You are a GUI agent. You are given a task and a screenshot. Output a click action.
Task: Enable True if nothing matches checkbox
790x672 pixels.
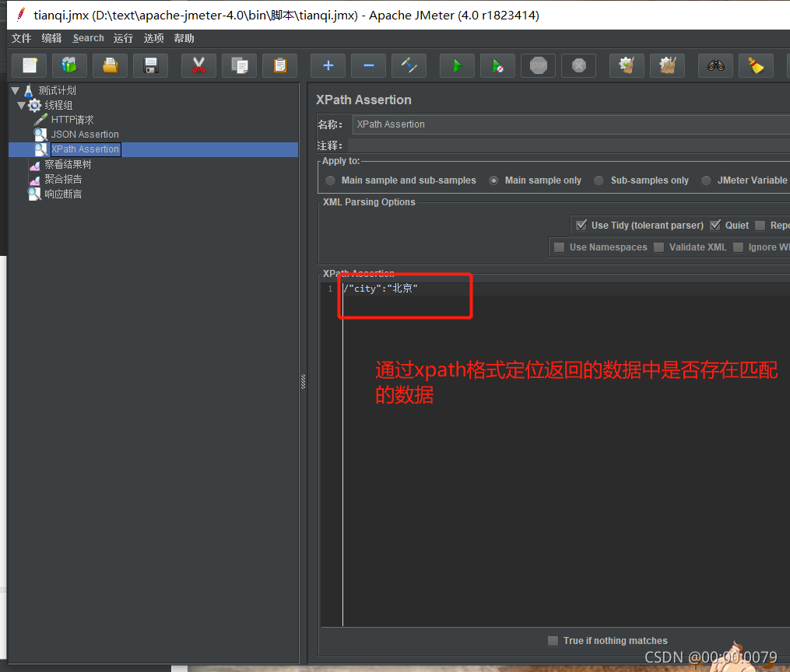click(x=553, y=641)
